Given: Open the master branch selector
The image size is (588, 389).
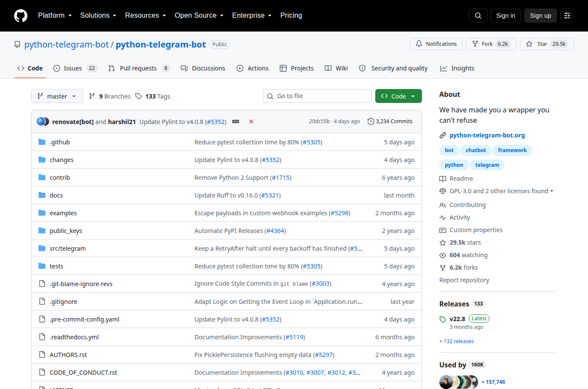Looking at the screenshot, I should click(57, 96).
